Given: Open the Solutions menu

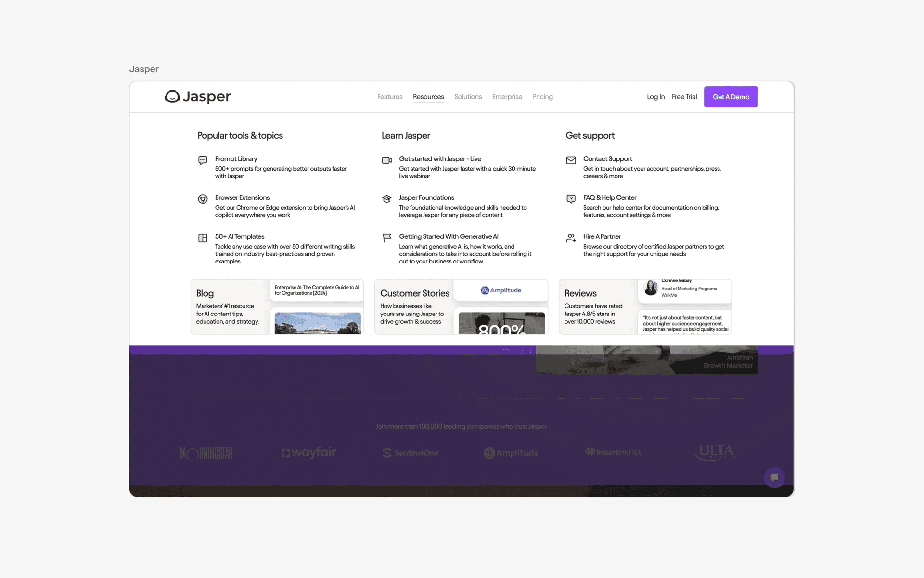Looking at the screenshot, I should point(468,97).
